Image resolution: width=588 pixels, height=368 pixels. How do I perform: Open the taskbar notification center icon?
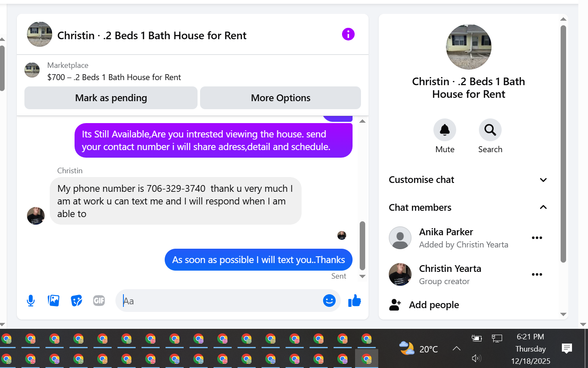tap(567, 349)
